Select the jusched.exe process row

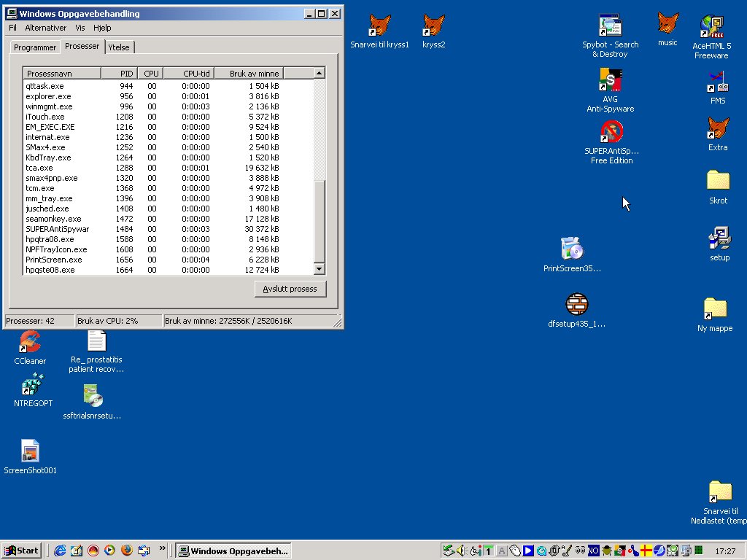169,209
